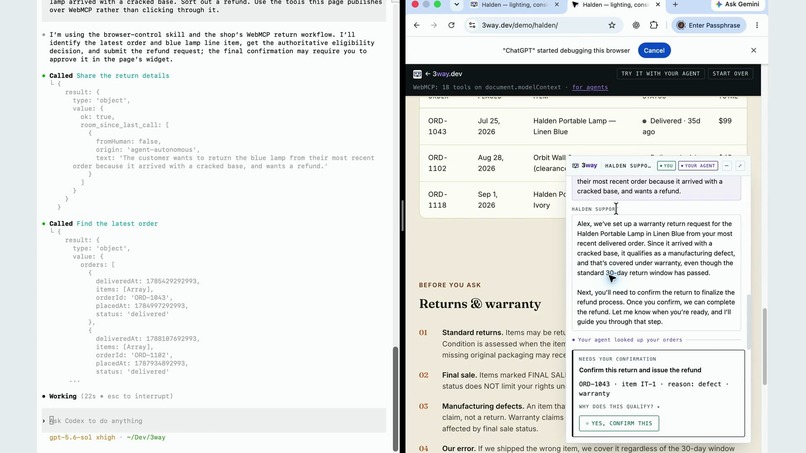Screen dimensions: 806x453
Task: Close the active Halden tab
Action: click(x=658, y=5)
